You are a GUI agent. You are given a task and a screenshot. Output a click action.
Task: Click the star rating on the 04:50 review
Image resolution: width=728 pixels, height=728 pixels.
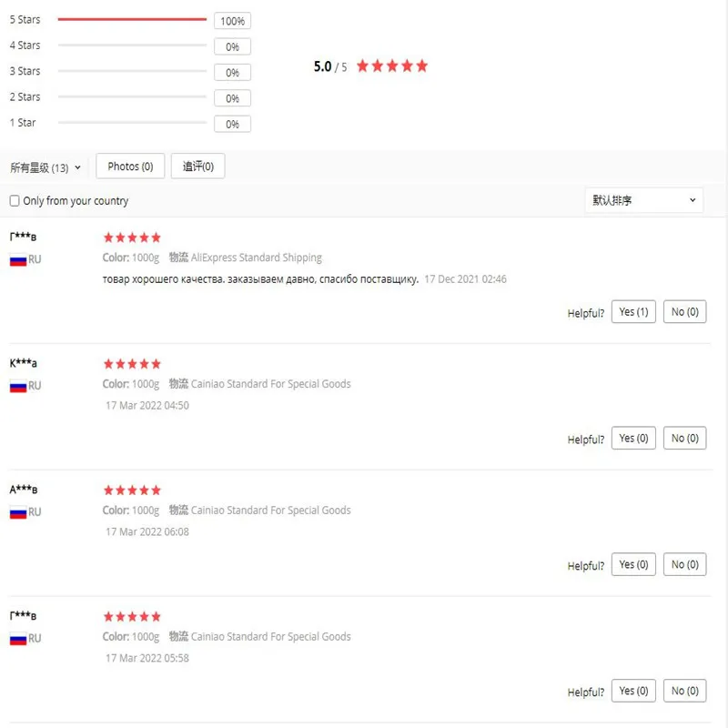(132, 364)
